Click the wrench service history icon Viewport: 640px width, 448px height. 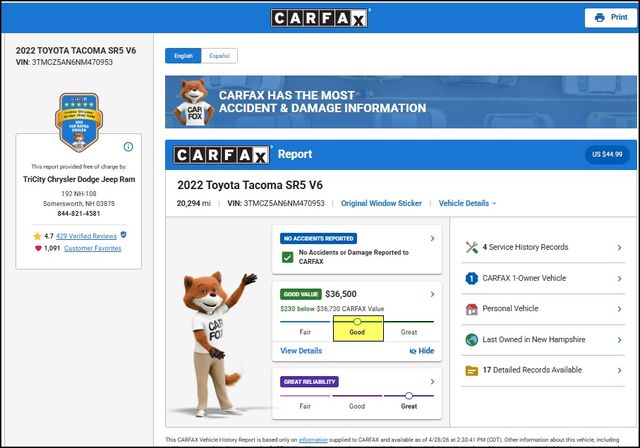[x=472, y=247]
